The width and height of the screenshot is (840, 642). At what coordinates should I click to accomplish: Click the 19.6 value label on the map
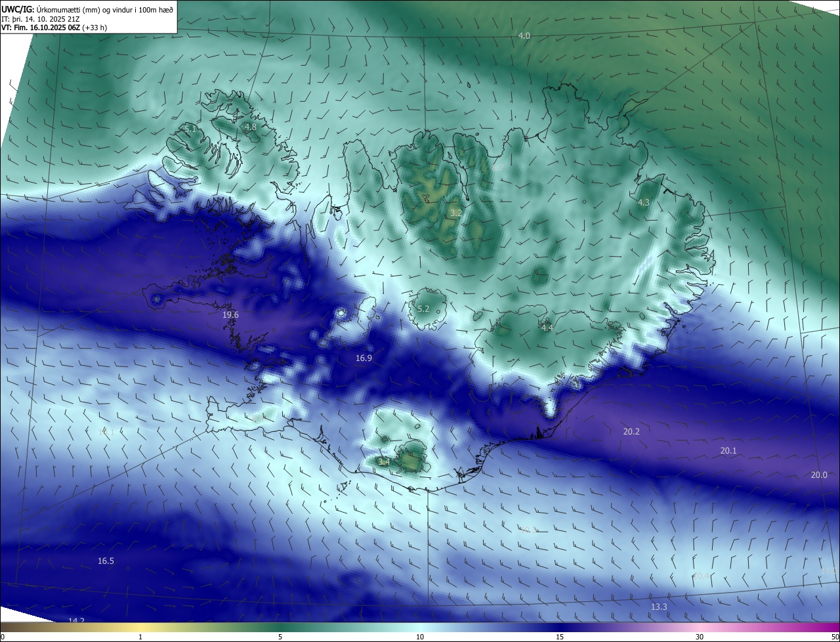[230, 315]
